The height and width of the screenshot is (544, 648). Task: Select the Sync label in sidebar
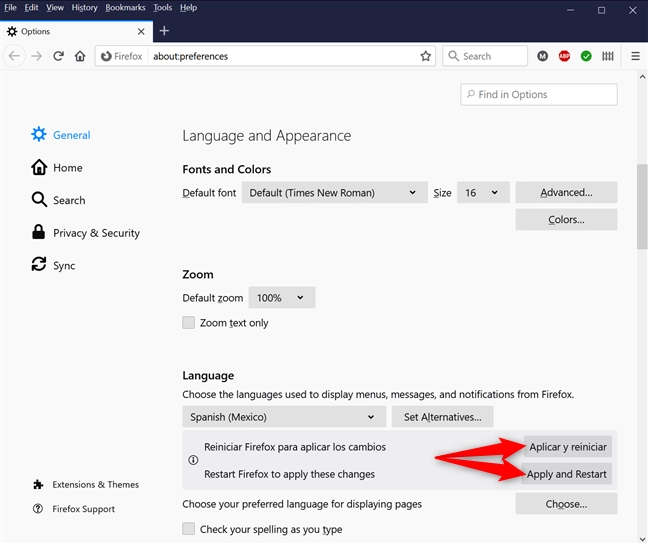click(64, 265)
